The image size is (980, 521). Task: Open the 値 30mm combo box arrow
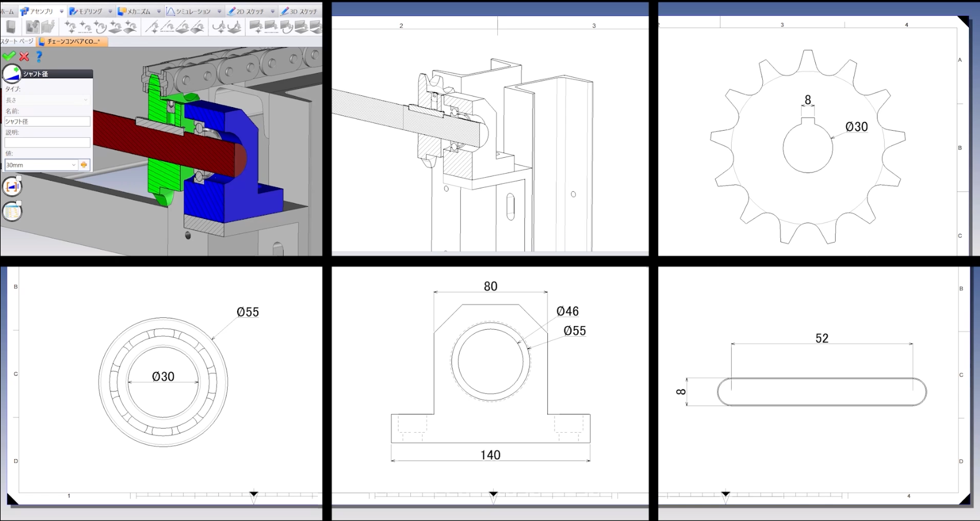[x=74, y=165]
